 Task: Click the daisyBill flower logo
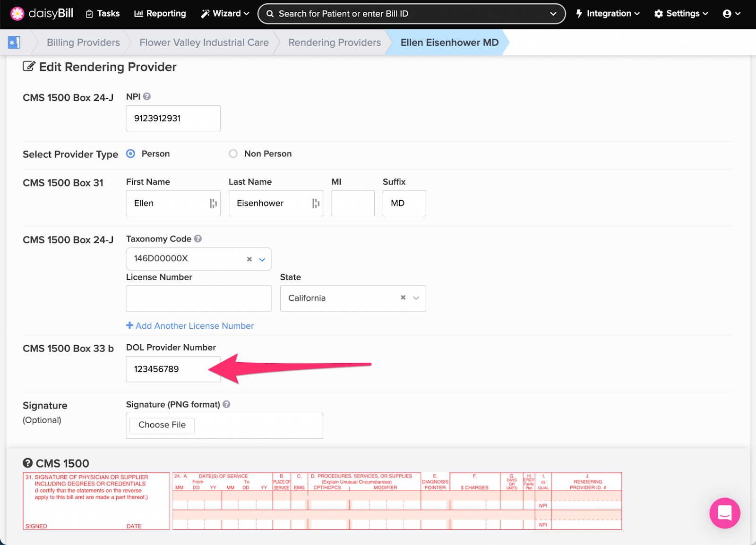point(17,14)
